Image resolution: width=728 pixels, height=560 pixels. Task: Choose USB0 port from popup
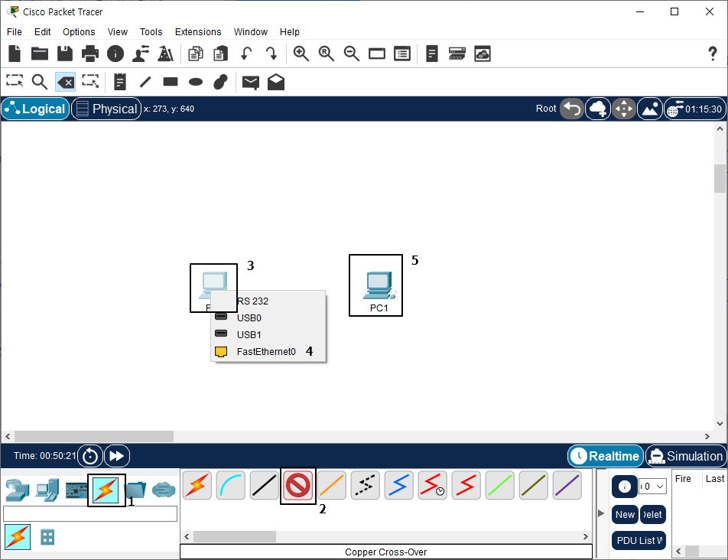pyautogui.click(x=268, y=317)
